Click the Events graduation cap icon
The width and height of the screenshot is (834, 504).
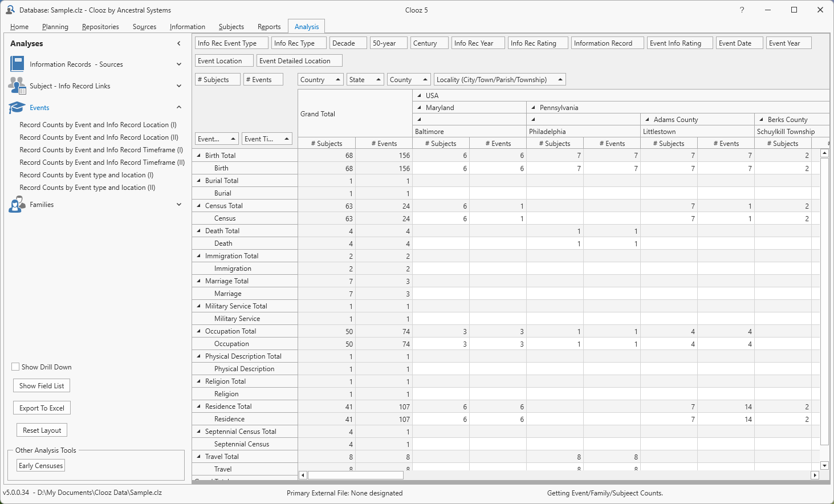[x=17, y=107]
